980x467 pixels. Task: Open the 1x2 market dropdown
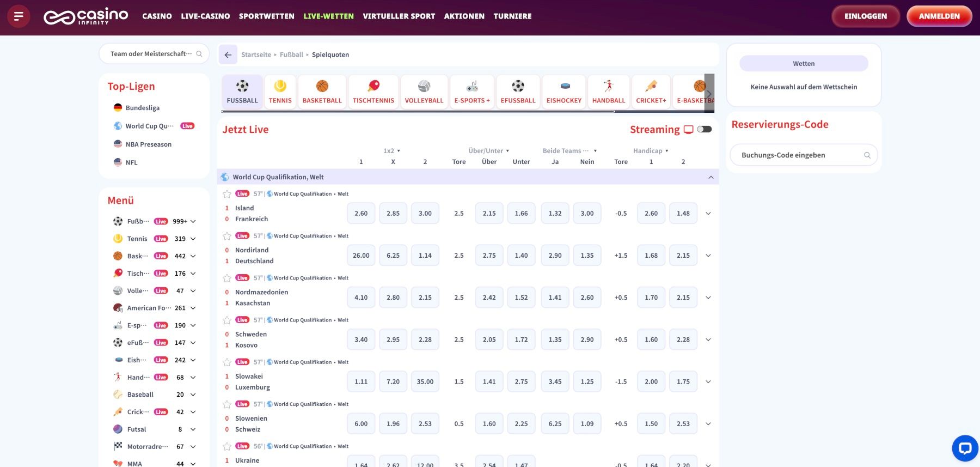[392, 151]
